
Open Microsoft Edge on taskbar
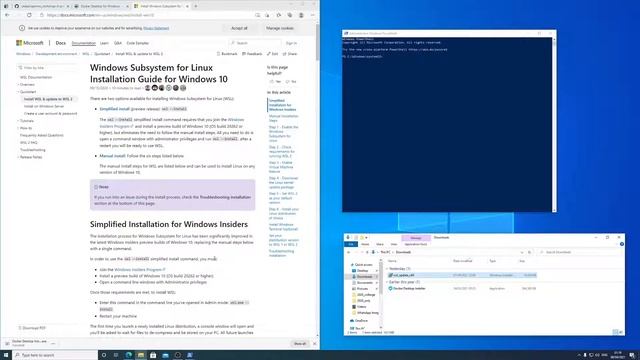pos(129,355)
